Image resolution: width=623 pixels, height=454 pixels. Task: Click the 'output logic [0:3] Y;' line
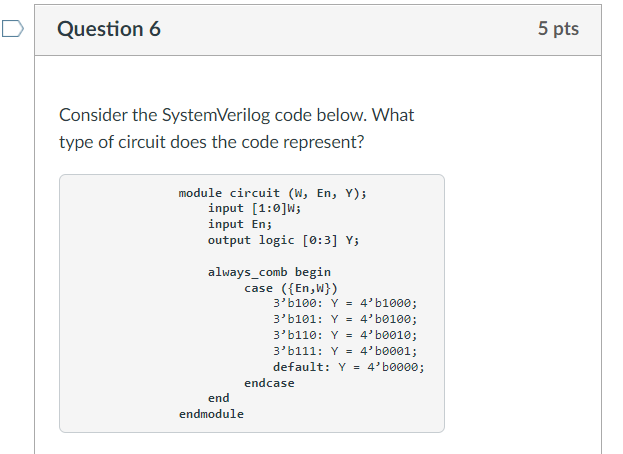[283, 240]
